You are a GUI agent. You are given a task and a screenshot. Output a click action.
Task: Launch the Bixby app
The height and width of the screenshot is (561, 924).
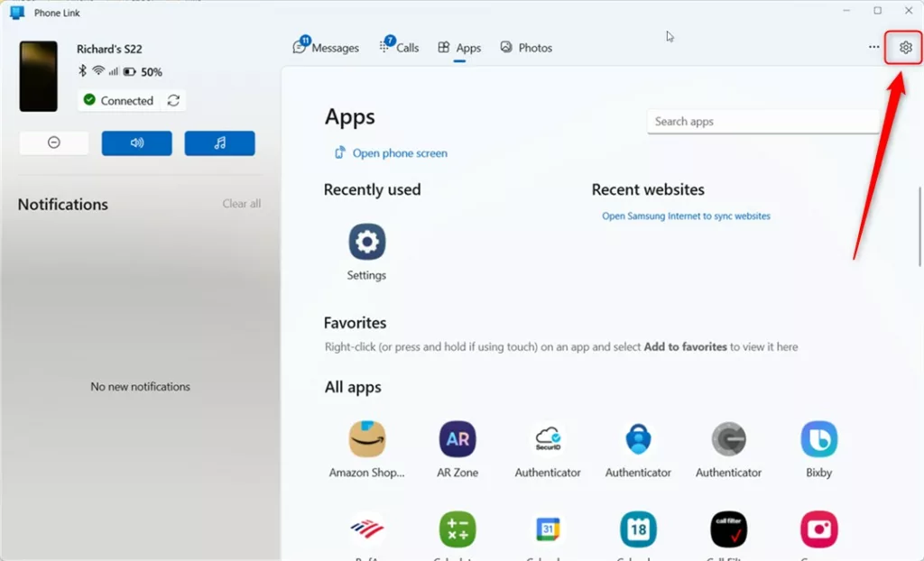(819, 449)
